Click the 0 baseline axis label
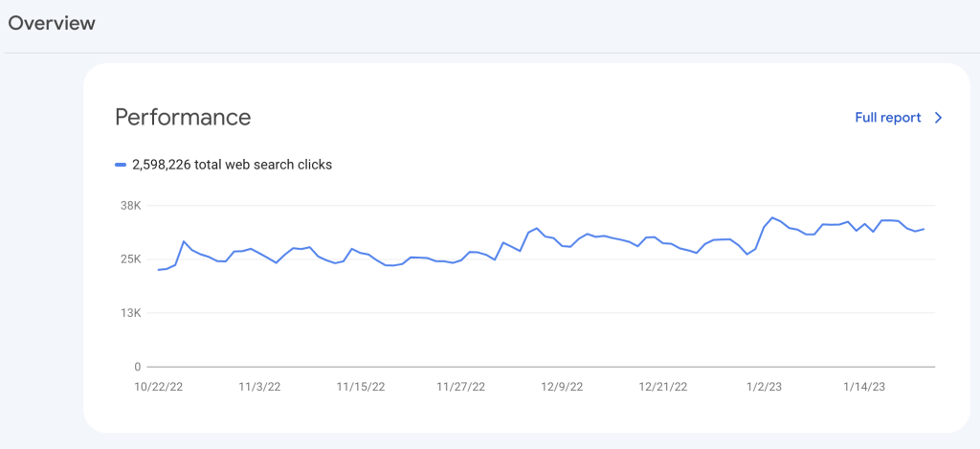The width and height of the screenshot is (980, 449). click(x=137, y=367)
